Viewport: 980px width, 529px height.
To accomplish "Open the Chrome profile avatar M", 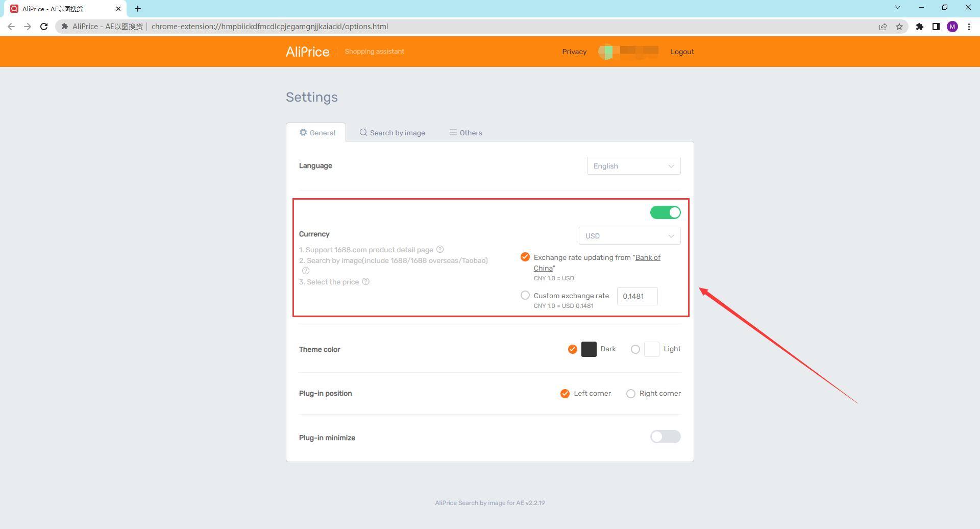I will [x=952, y=27].
